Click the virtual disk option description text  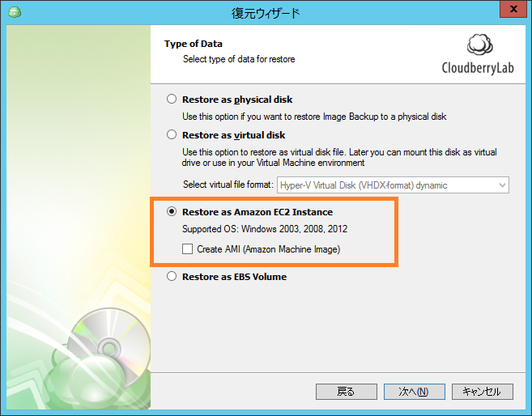point(339,157)
